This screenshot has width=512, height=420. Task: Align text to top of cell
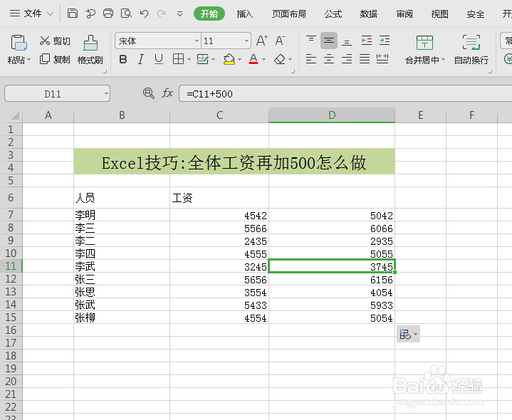[311, 41]
